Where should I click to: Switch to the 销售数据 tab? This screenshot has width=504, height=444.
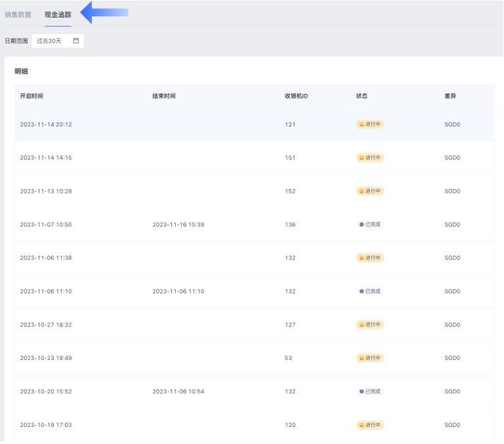[x=18, y=14]
